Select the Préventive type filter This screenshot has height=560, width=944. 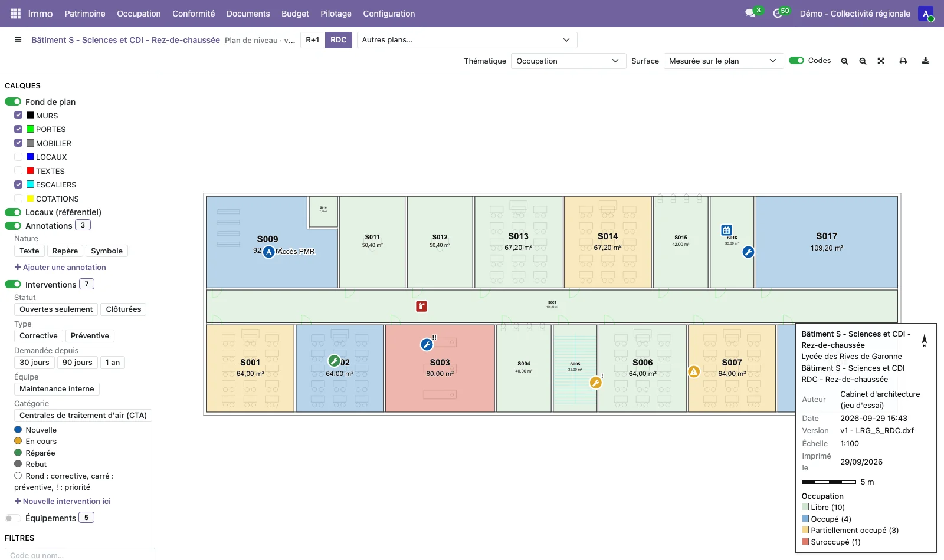point(90,336)
